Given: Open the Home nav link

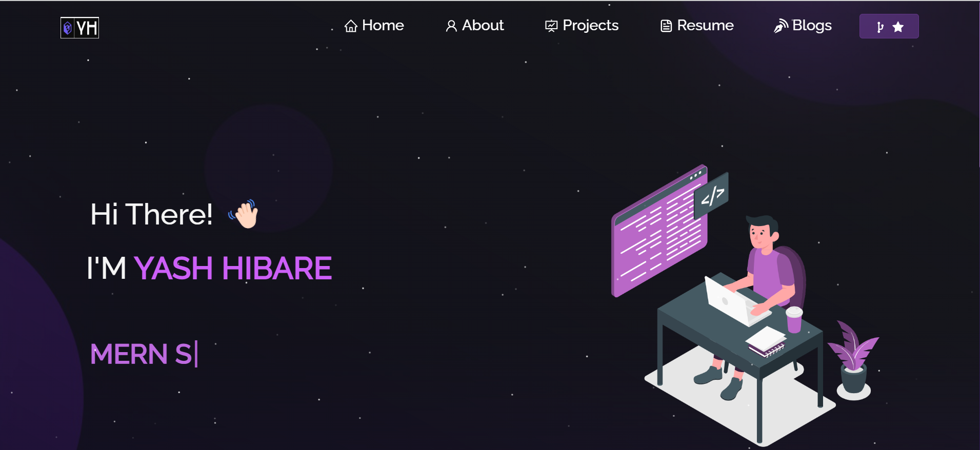Looking at the screenshot, I should [x=374, y=26].
